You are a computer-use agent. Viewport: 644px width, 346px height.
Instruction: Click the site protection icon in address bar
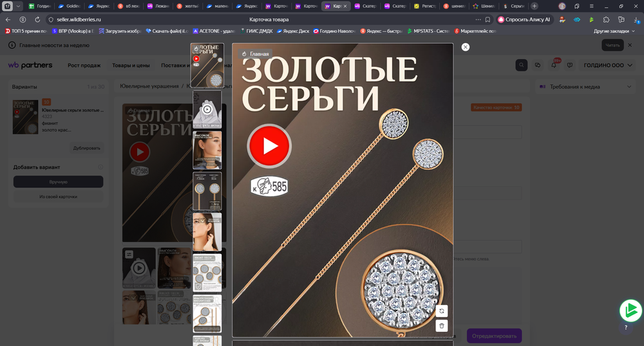[51, 19]
